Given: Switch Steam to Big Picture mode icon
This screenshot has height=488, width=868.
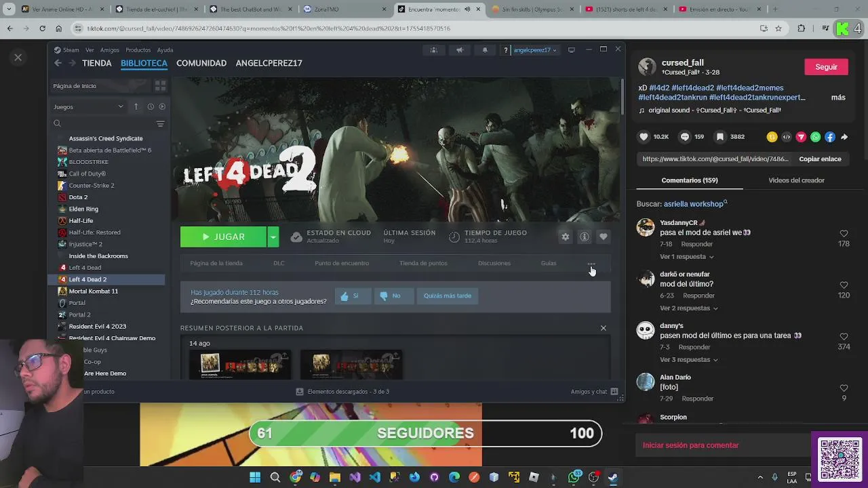Looking at the screenshot, I should pos(571,49).
